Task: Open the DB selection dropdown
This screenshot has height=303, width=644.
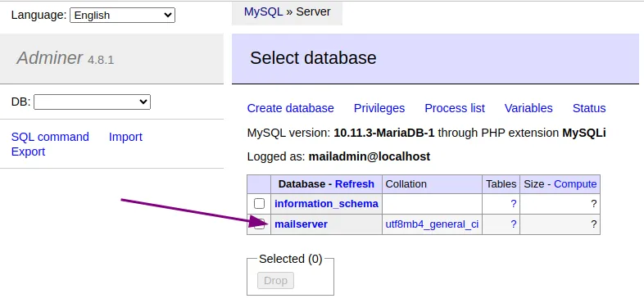Action: pos(92,102)
